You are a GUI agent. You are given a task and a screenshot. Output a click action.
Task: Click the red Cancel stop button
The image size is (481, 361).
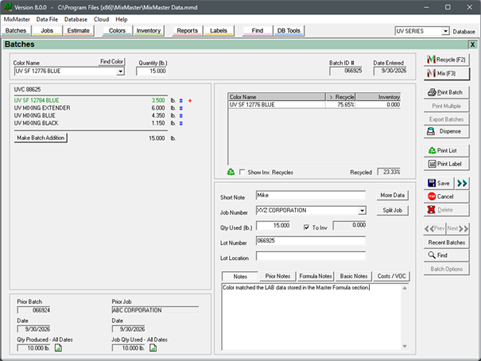(x=447, y=197)
